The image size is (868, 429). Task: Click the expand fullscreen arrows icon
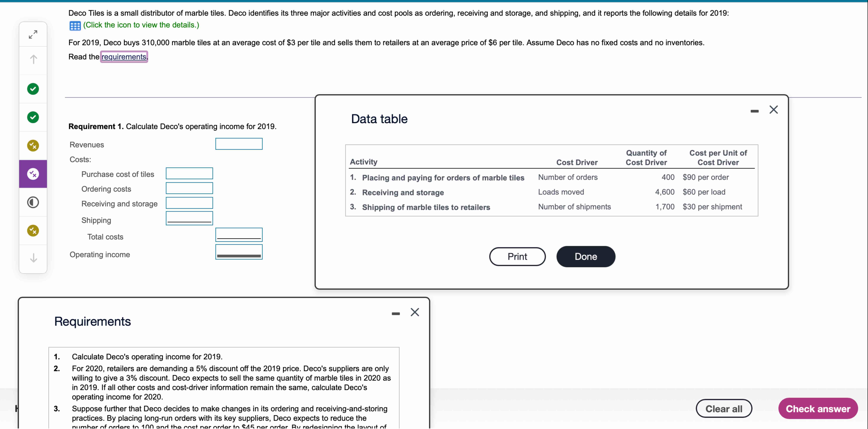click(33, 34)
